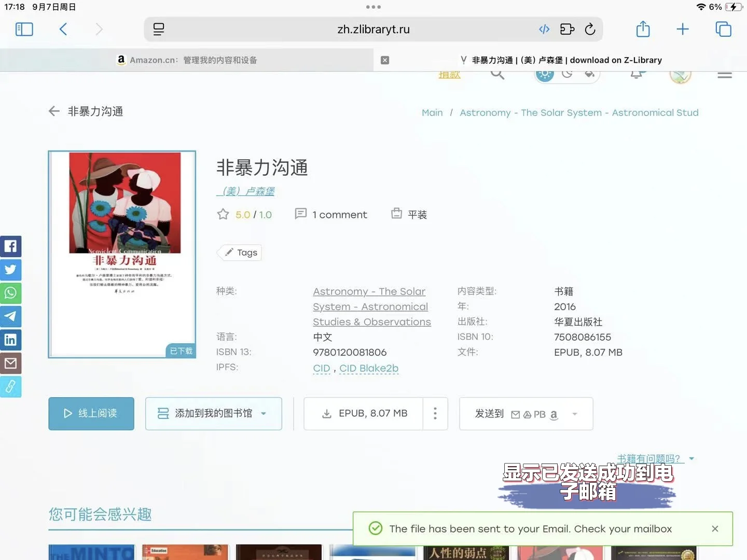Close the current Z-Library tab
The height and width of the screenshot is (560, 747).
(x=385, y=60)
